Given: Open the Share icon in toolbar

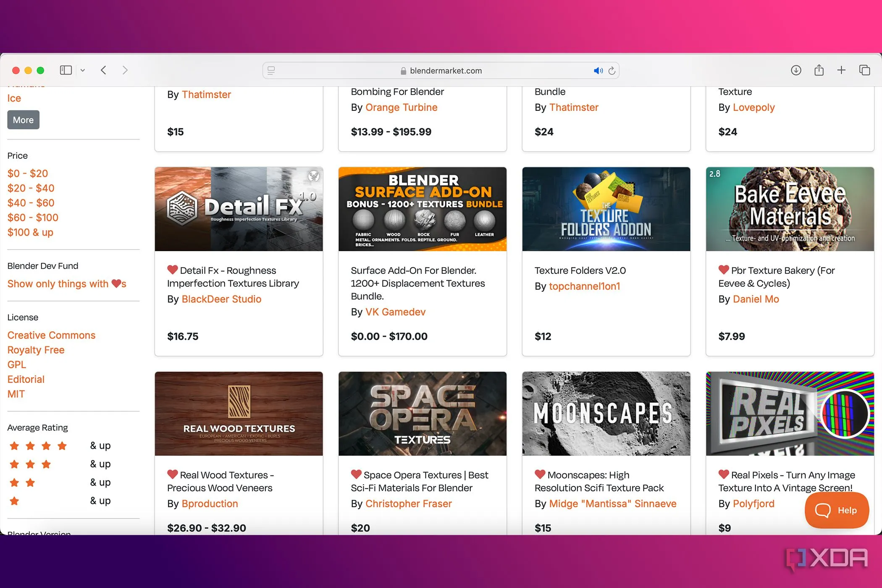Looking at the screenshot, I should click(819, 70).
